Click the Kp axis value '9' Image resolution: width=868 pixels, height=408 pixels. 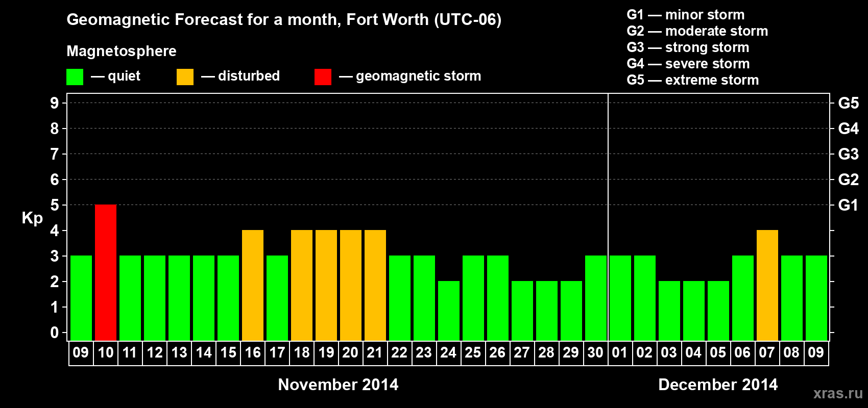55,103
